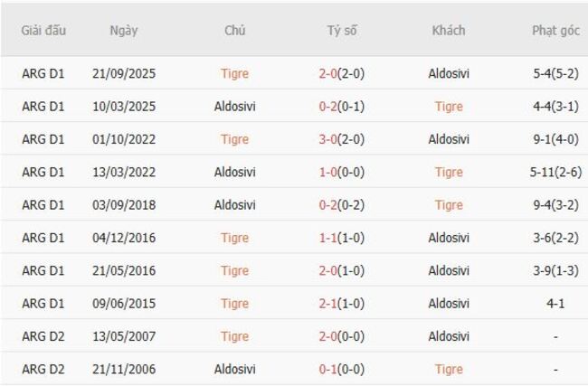Screen dimensions: 588x386
Task: Click the 3-0(2-0) score from 01/10/2022
Action: tap(342, 139)
